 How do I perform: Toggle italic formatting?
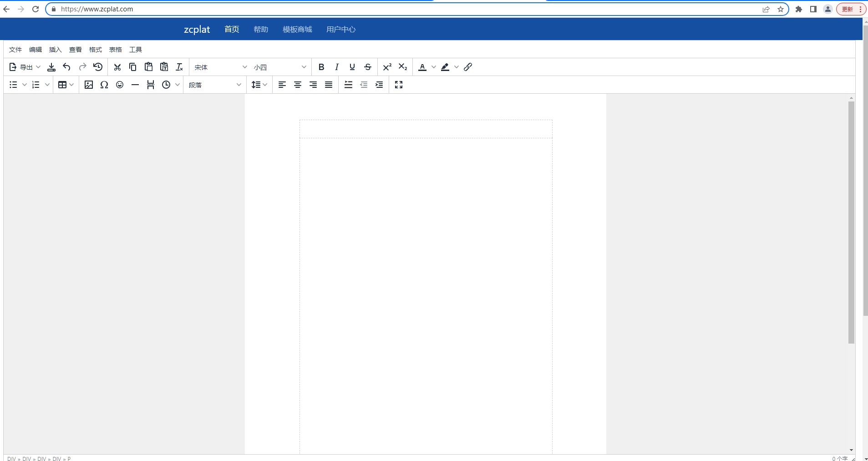tap(337, 67)
